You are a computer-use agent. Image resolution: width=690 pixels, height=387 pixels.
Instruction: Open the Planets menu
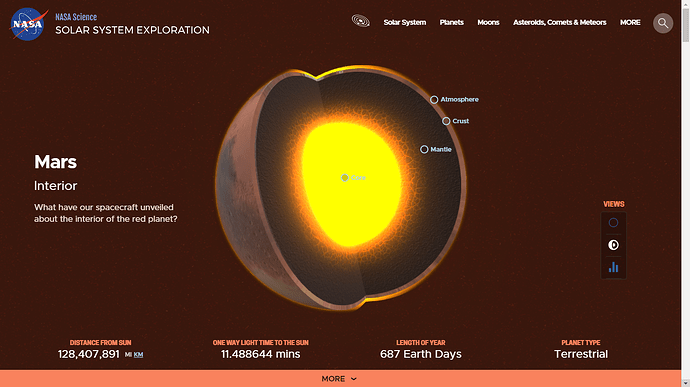(x=451, y=22)
